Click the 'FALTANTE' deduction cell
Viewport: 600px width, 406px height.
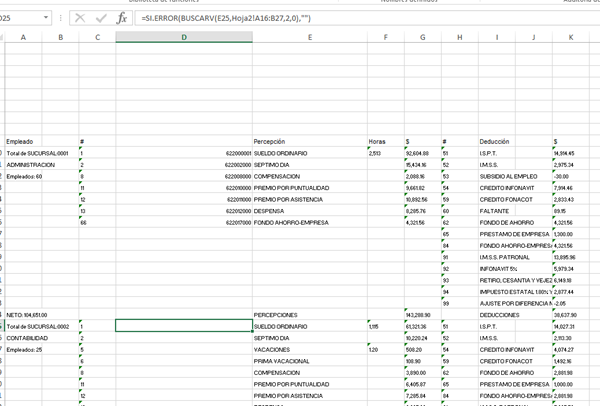click(x=496, y=211)
